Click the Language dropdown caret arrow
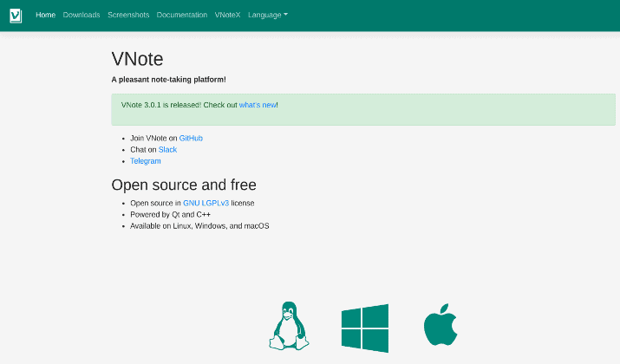Viewport: 620px width, 364px height. click(x=286, y=15)
